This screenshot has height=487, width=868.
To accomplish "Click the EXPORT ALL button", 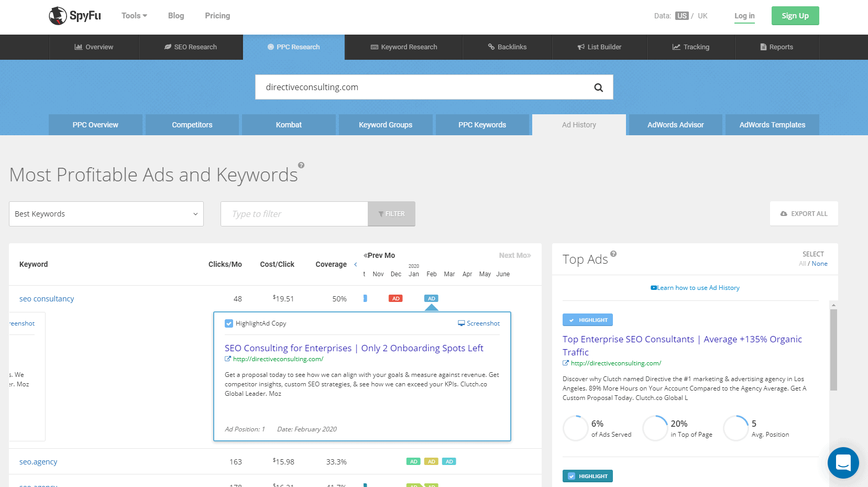I will click(804, 214).
